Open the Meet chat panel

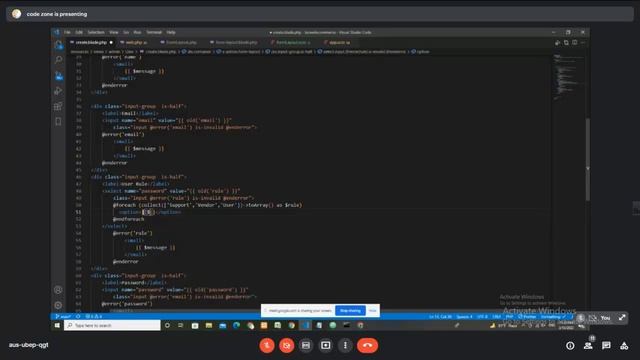(x=606, y=346)
